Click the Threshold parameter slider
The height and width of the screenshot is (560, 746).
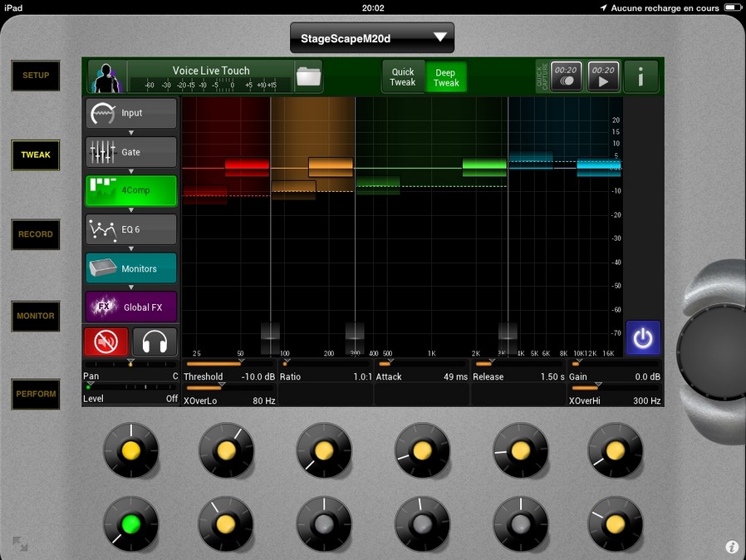[x=228, y=364]
